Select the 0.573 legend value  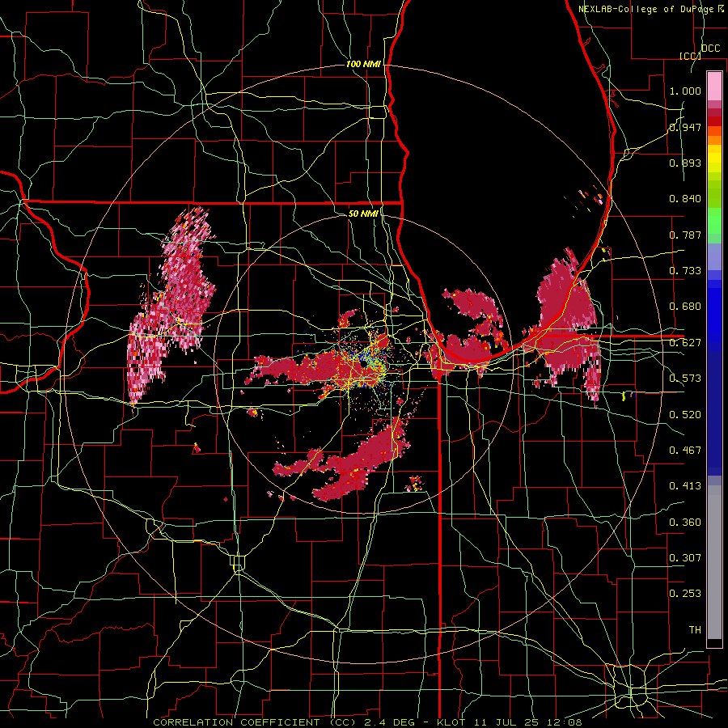(x=685, y=379)
